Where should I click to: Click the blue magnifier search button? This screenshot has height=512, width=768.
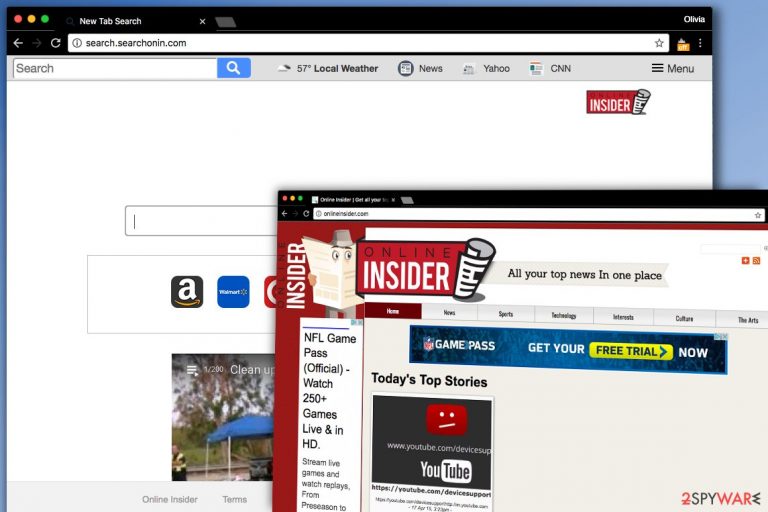234,68
